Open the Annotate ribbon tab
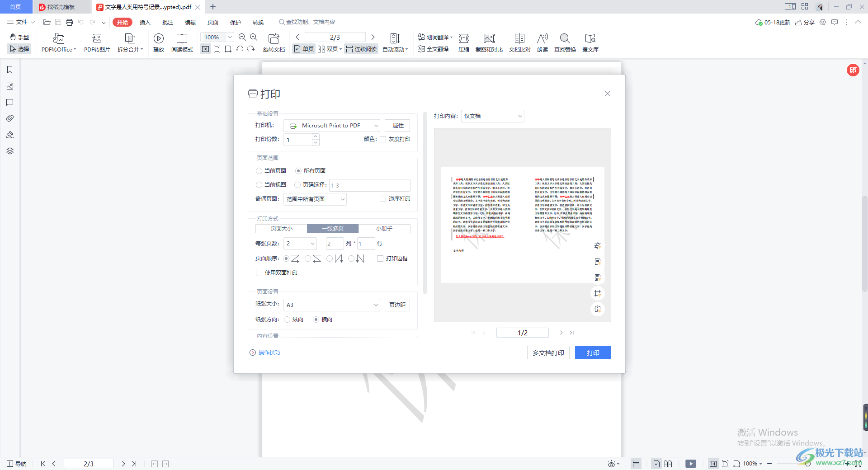 168,22
